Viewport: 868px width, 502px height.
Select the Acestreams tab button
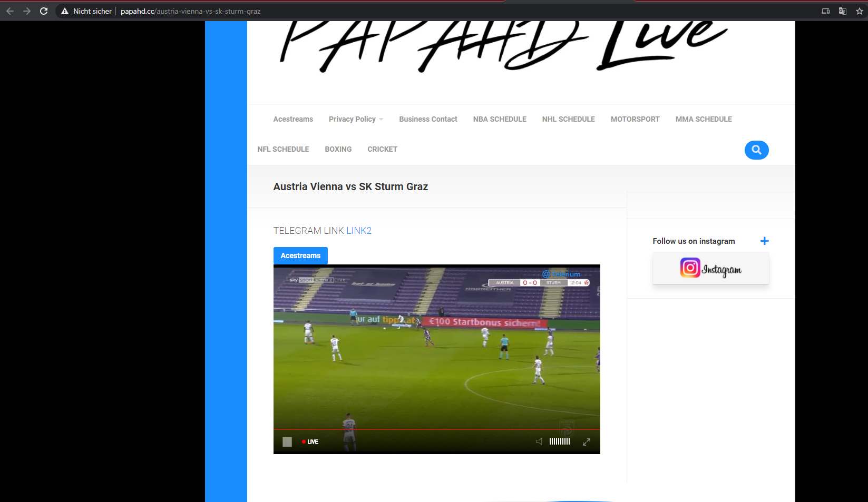coord(300,255)
